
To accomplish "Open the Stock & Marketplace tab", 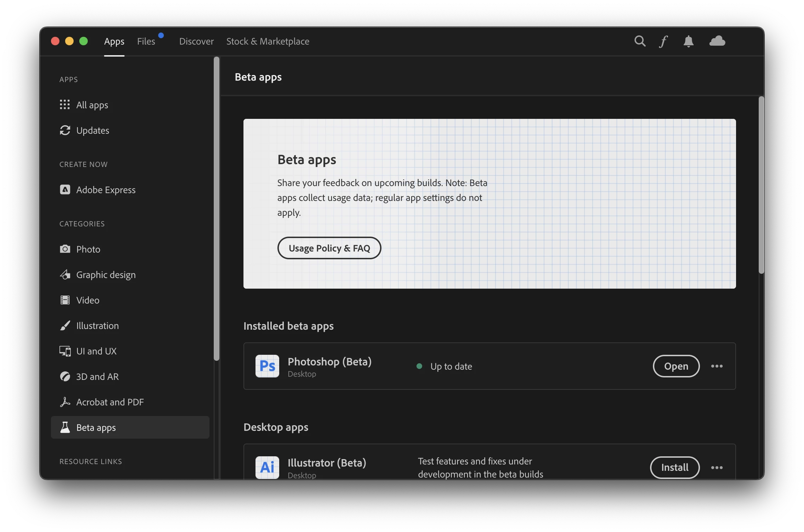I will (x=268, y=41).
